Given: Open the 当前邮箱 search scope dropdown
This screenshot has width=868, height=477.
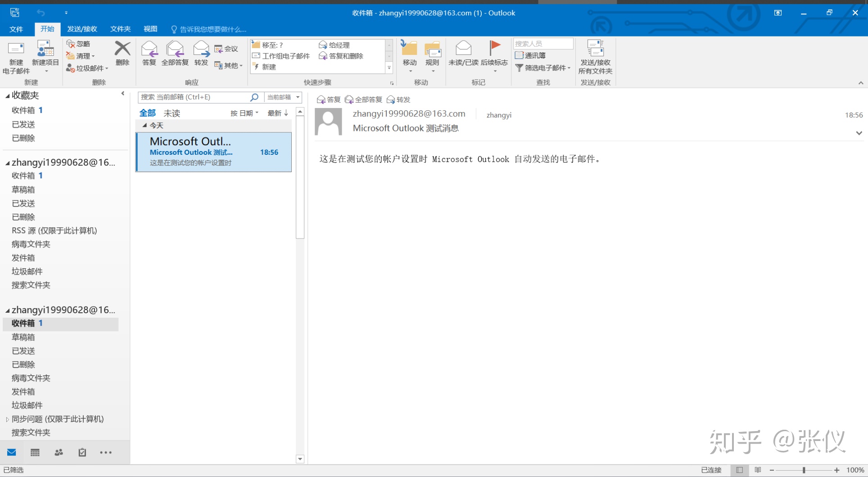Looking at the screenshot, I should 283,97.
